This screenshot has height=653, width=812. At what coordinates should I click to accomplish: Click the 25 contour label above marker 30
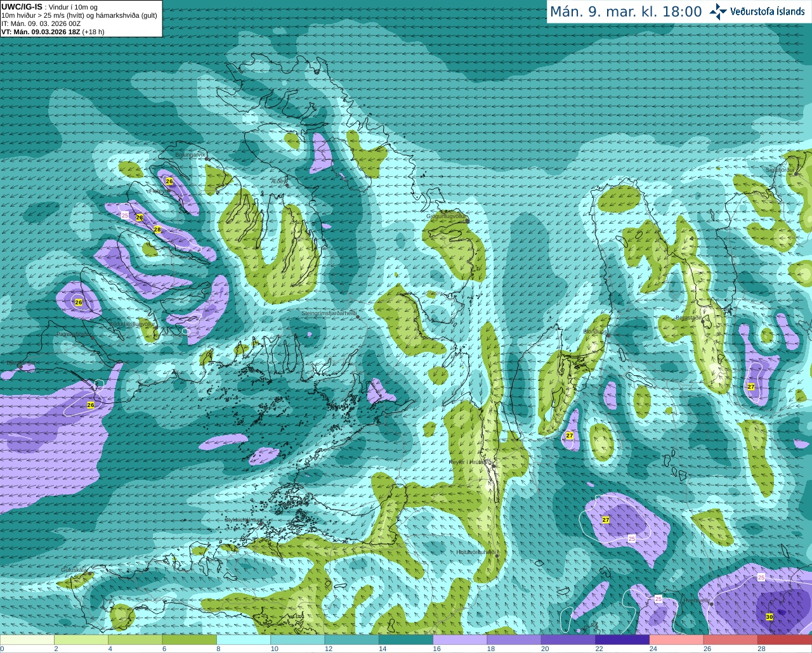point(761,578)
